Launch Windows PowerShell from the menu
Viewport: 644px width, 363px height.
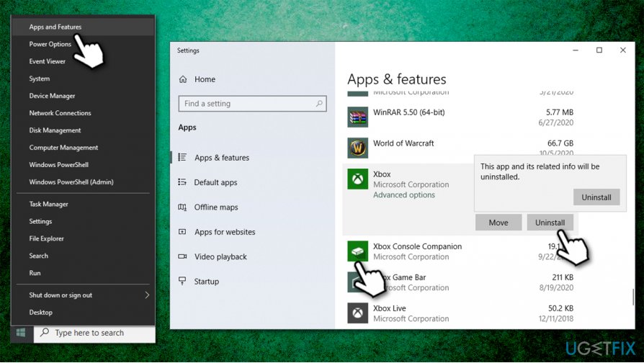(x=59, y=165)
